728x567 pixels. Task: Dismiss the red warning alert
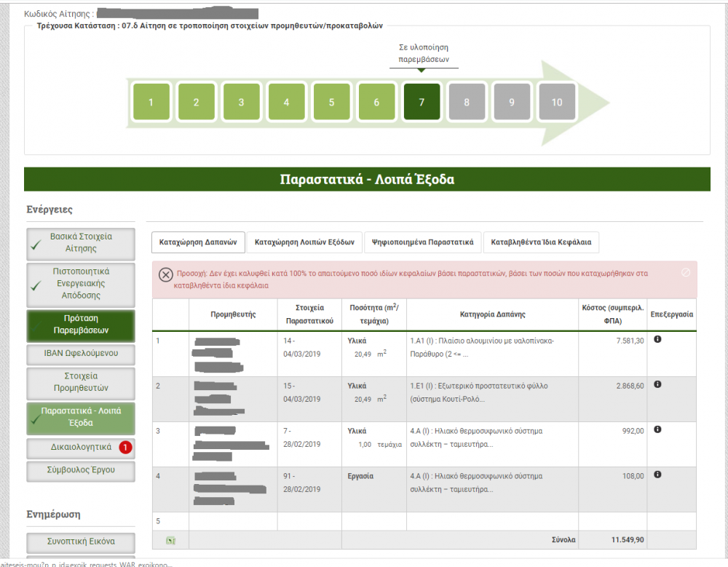tap(685, 272)
